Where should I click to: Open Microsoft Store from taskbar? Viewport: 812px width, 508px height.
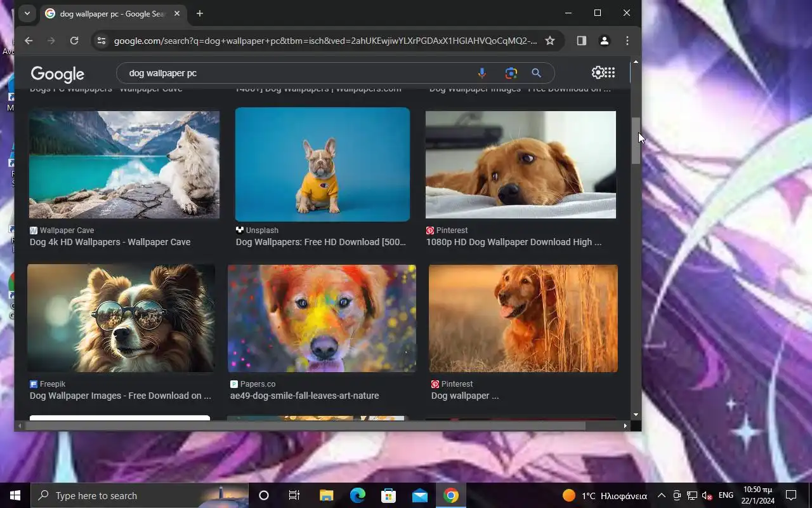[388, 495]
